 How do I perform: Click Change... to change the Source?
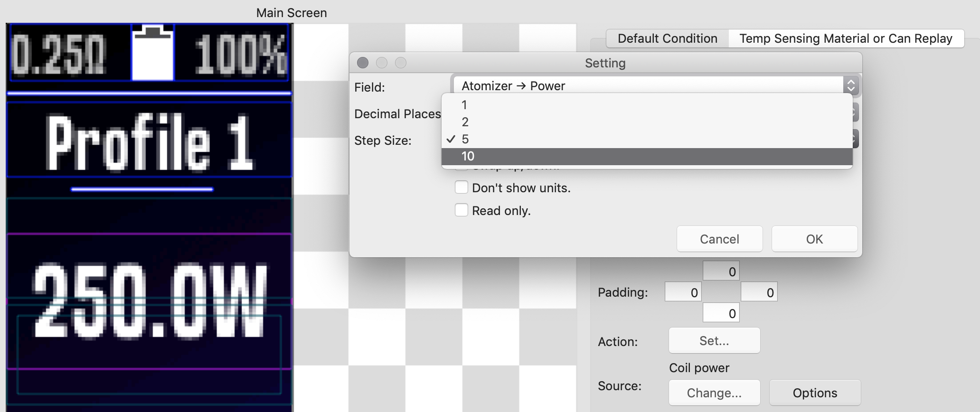tap(714, 393)
